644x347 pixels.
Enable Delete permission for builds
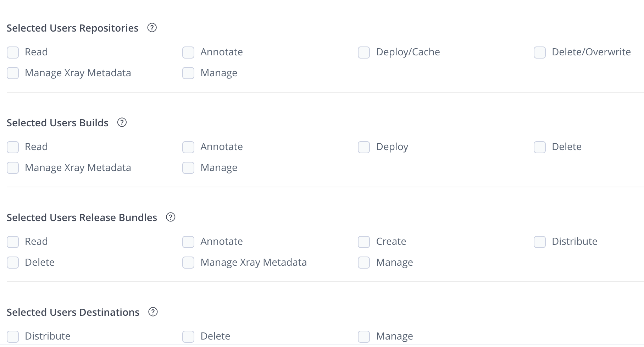540,147
